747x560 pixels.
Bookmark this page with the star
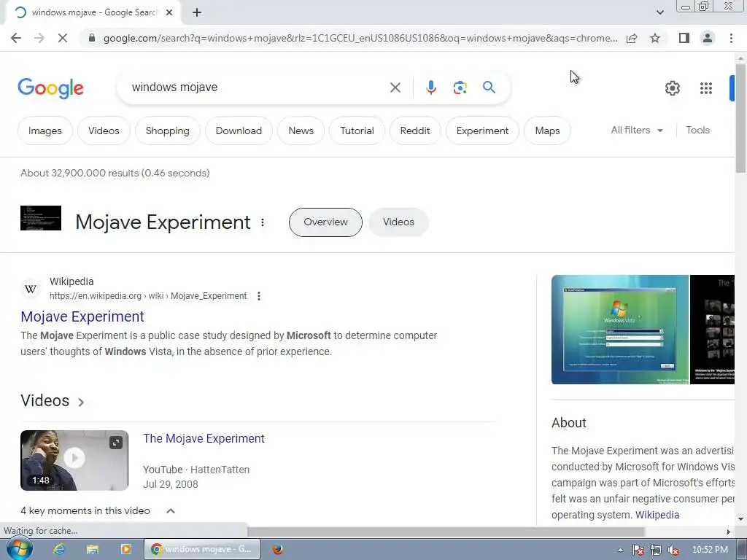(x=655, y=38)
